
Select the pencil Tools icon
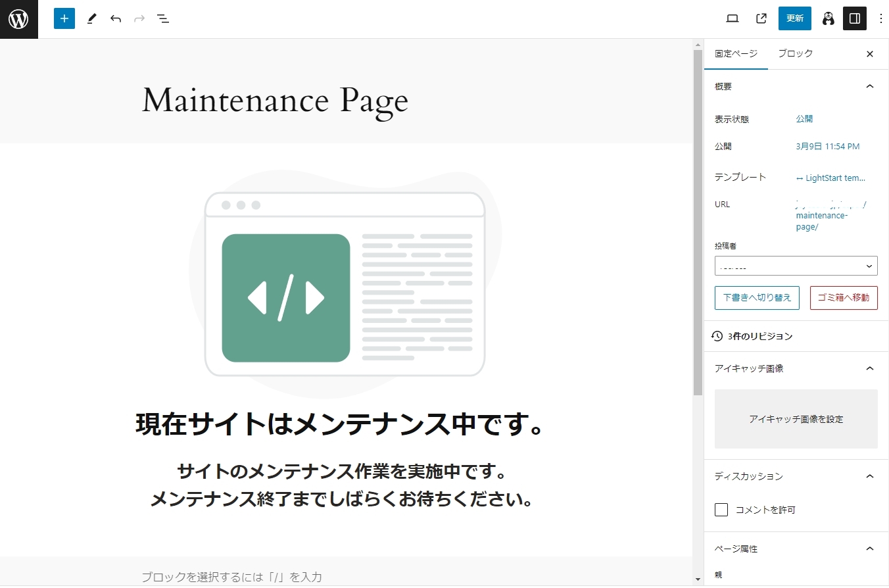click(x=91, y=18)
